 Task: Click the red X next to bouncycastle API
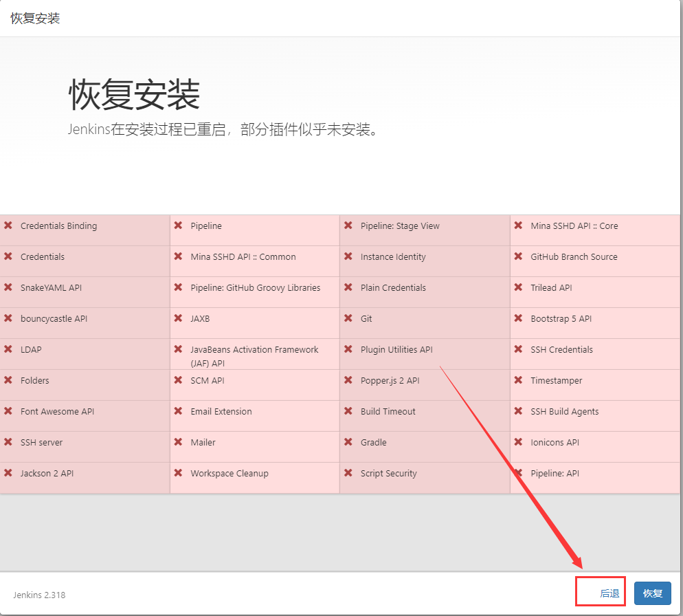click(8, 318)
